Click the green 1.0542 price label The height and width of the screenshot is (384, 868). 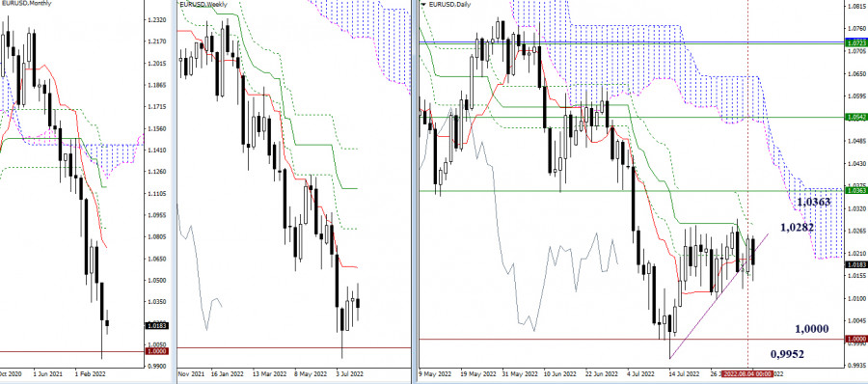coord(855,118)
